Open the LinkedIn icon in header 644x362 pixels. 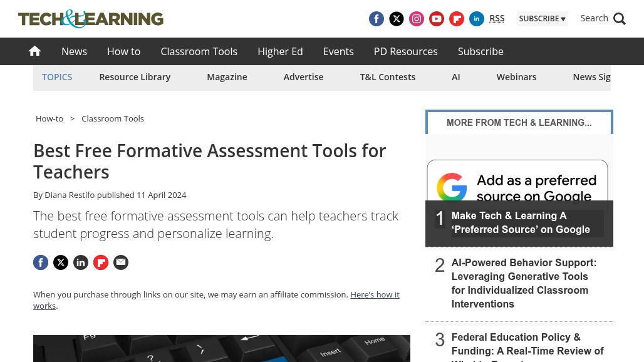coord(477,19)
